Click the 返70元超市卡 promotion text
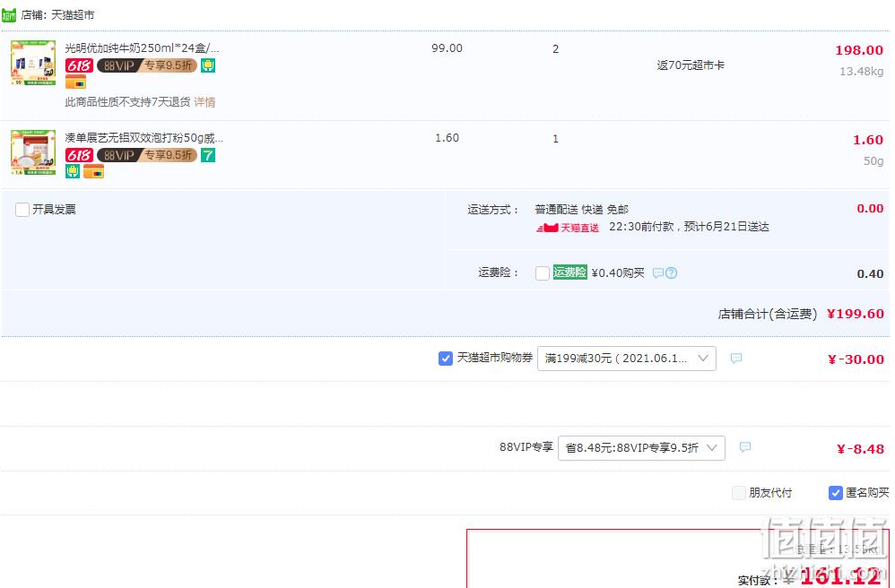The width and height of the screenshot is (895, 588). [x=691, y=65]
